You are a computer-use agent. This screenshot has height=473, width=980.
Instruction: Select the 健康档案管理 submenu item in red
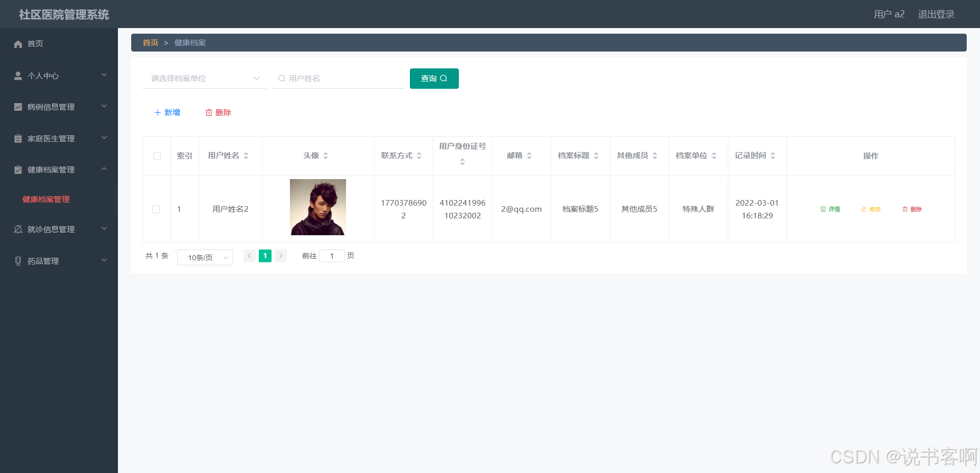point(46,200)
